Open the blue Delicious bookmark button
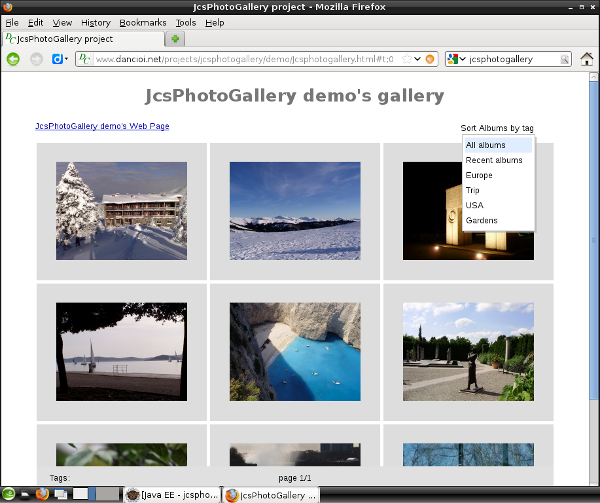 58,59
